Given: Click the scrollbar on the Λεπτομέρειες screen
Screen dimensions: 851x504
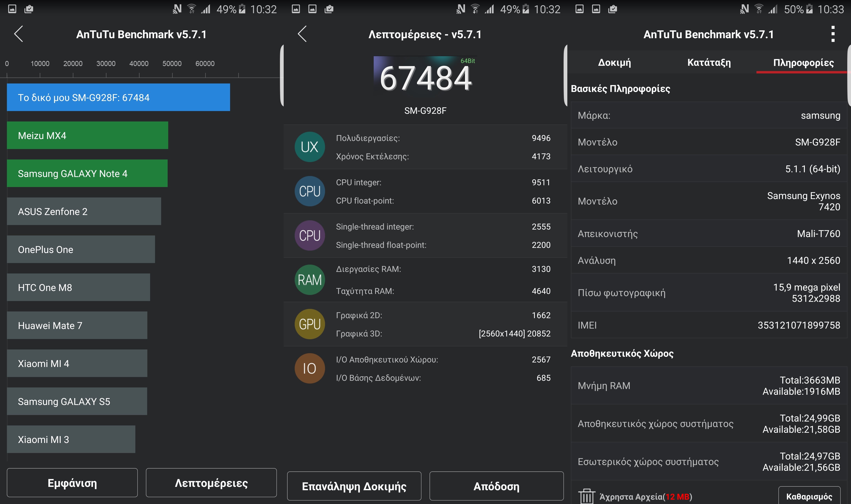Looking at the screenshot, I should pyautogui.click(x=565, y=75).
